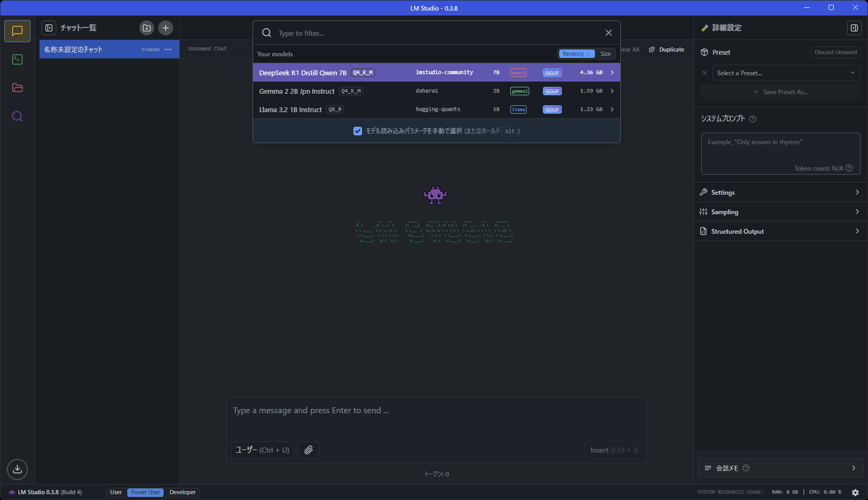Open 会話メモ help question mark
The height and width of the screenshot is (500, 868).
click(746, 468)
